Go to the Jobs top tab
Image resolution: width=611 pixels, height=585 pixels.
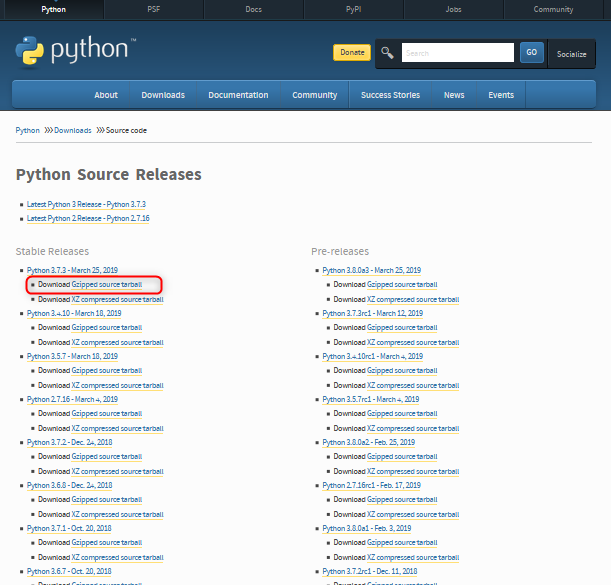tap(453, 9)
